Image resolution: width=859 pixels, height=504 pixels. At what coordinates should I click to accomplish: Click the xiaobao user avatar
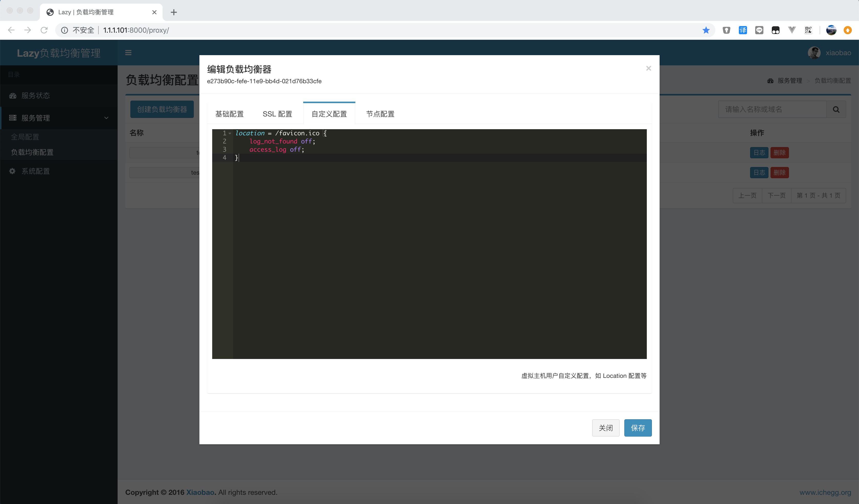coord(814,53)
